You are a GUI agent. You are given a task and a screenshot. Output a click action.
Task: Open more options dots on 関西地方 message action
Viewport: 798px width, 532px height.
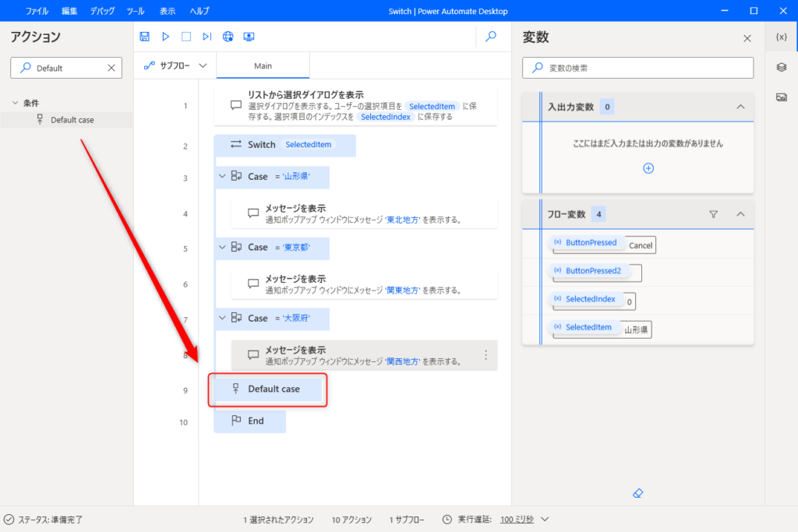(x=486, y=354)
